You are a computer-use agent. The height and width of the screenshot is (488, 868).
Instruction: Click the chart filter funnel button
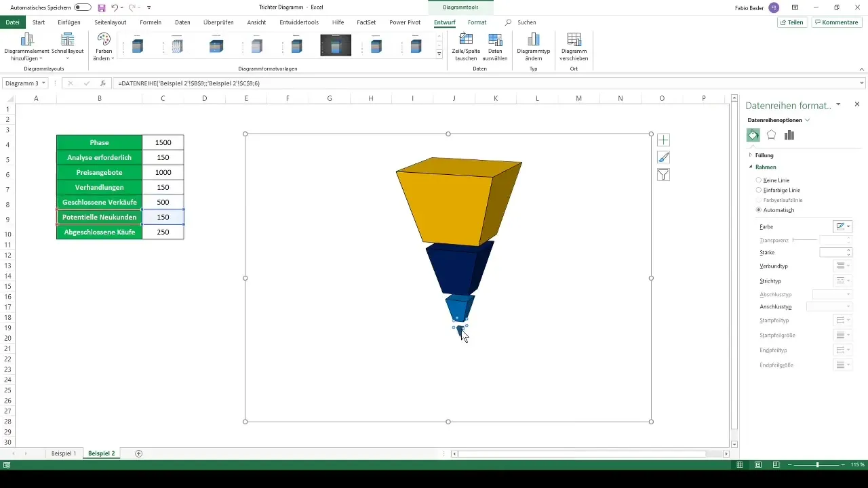tap(663, 175)
